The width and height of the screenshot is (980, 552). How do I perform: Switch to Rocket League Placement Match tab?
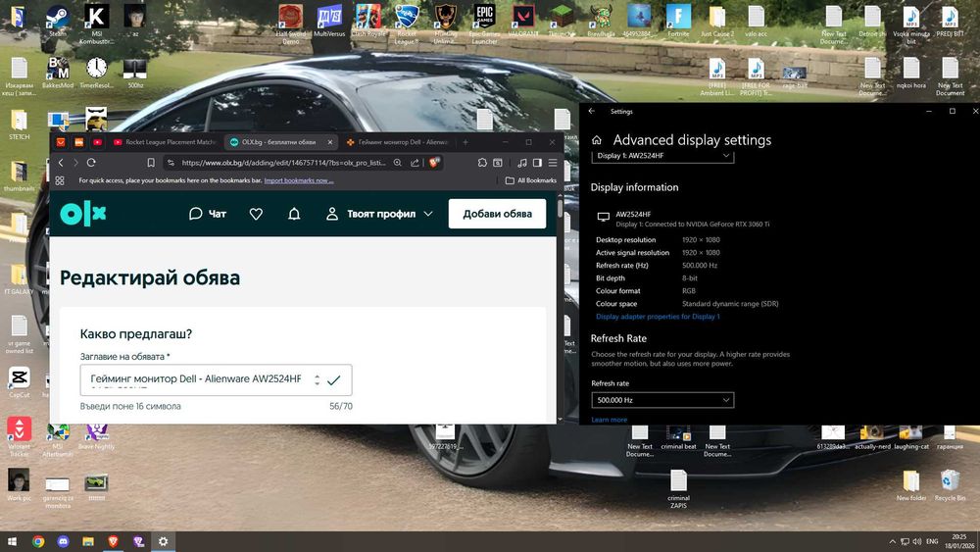pyautogui.click(x=165, y=142)
